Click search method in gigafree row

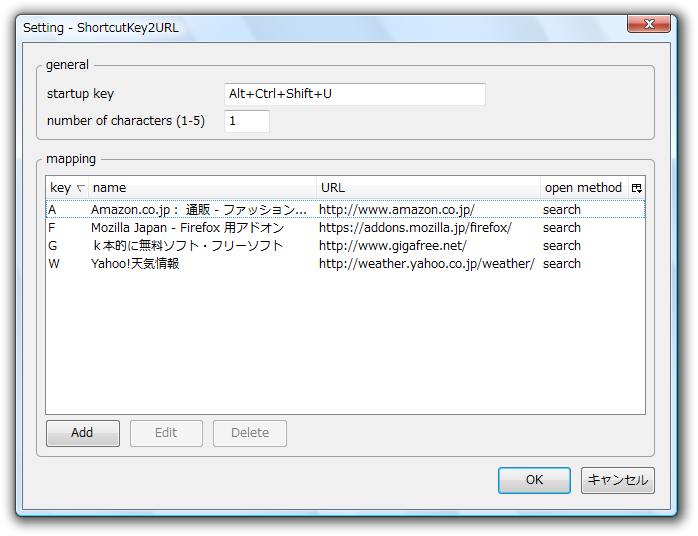pos(562,246)
